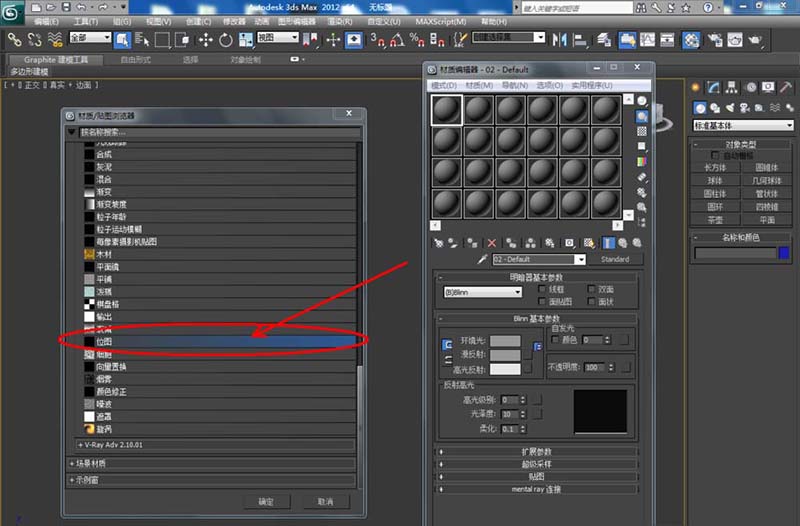Image resolution: width=800 pixels, height=526 pixels.
Task: Enable the 双面 (2-Sided) checkbox
Action: 592,288
